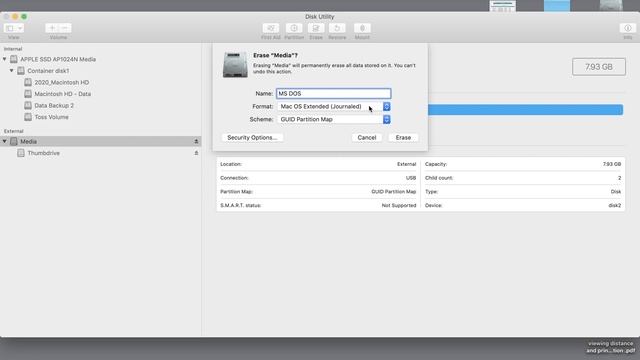640x360 pixels.
Task: Run First Aid from the toolbar
Action: tap(271, 28)
